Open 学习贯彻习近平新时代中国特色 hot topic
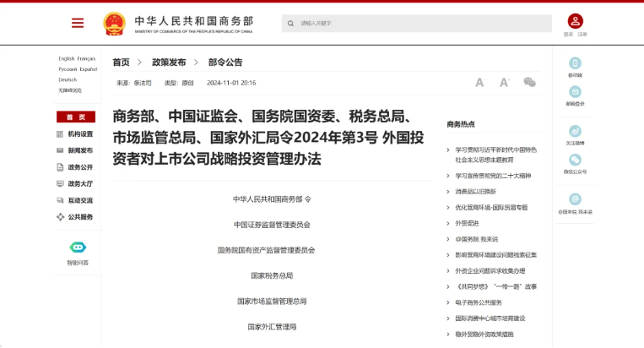The width and height of the screenshot is (644, 348). pos(495,155)
